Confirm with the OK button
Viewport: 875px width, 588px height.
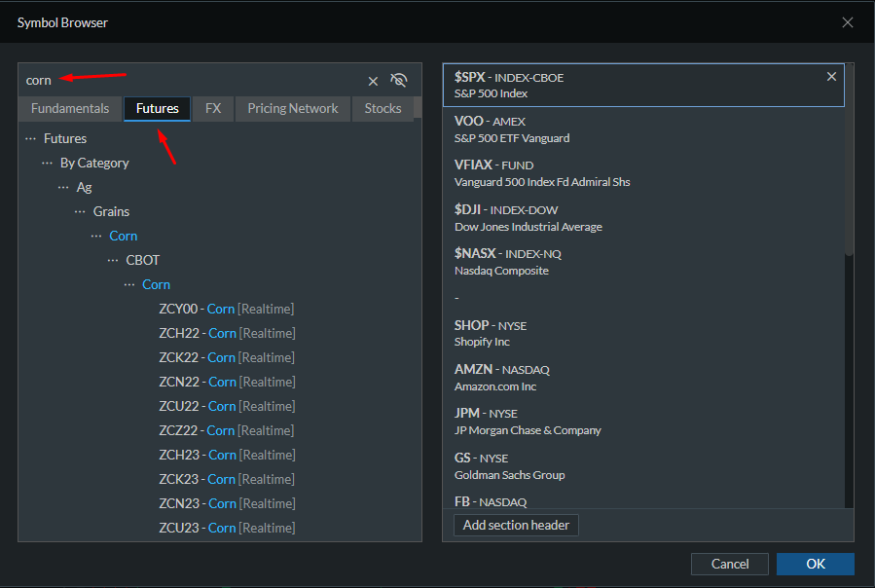(816, 564)
